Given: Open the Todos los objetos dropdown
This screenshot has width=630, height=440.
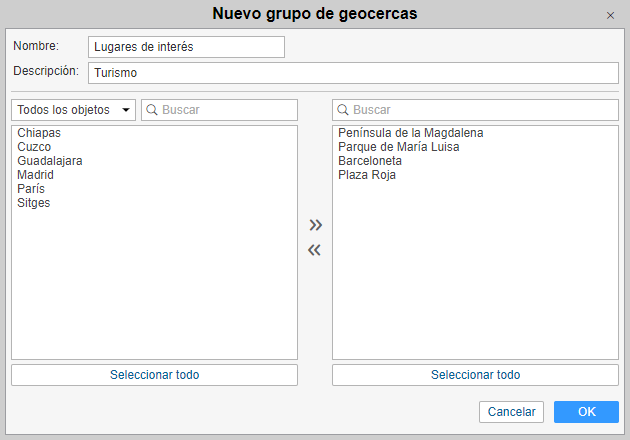Looking at the screenshot, I should pos(74,110).
